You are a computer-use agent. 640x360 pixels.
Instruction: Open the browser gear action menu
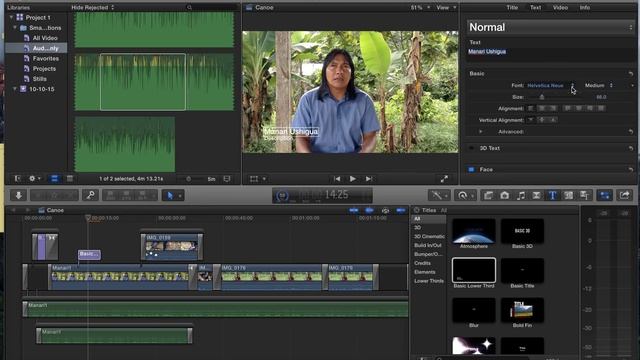(34, 179)
